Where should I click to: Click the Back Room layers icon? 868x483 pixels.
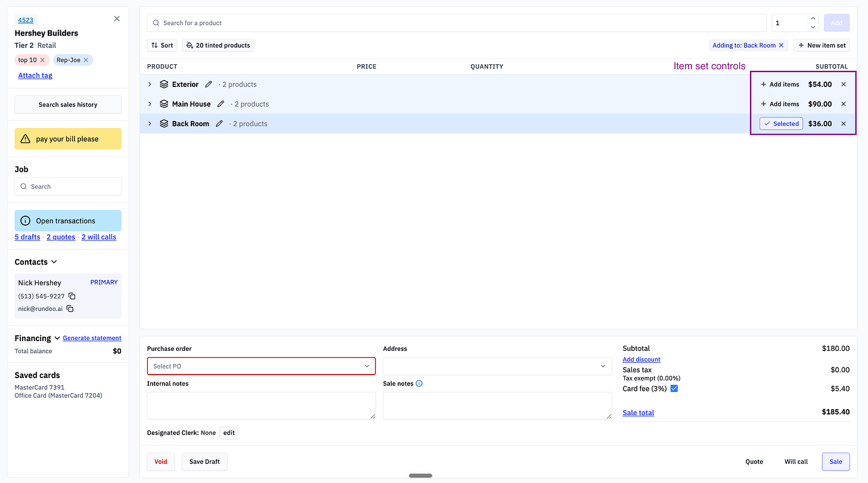[164, 124]
